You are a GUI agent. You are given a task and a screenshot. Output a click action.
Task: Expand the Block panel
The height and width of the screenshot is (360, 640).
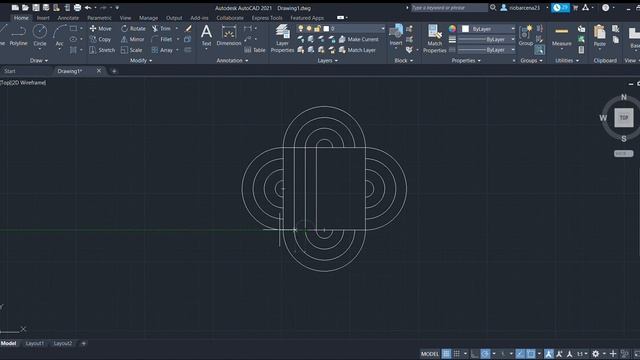(x=403, y=60)
